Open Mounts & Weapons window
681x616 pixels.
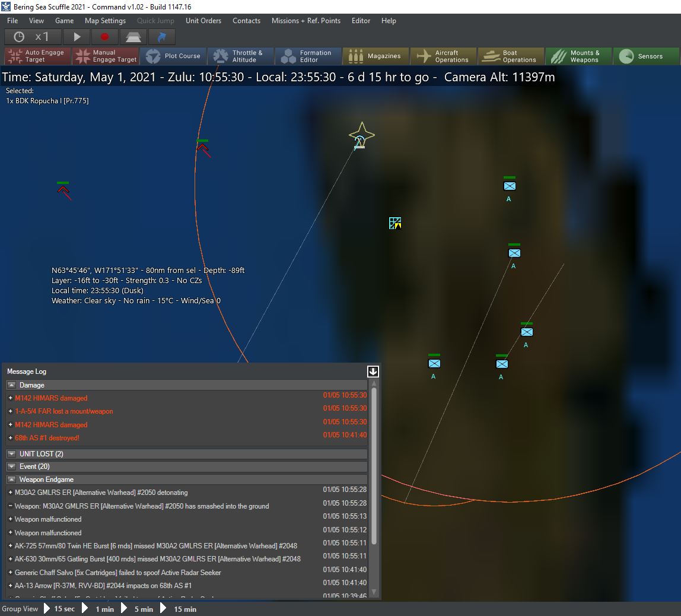tap(578, 56)
